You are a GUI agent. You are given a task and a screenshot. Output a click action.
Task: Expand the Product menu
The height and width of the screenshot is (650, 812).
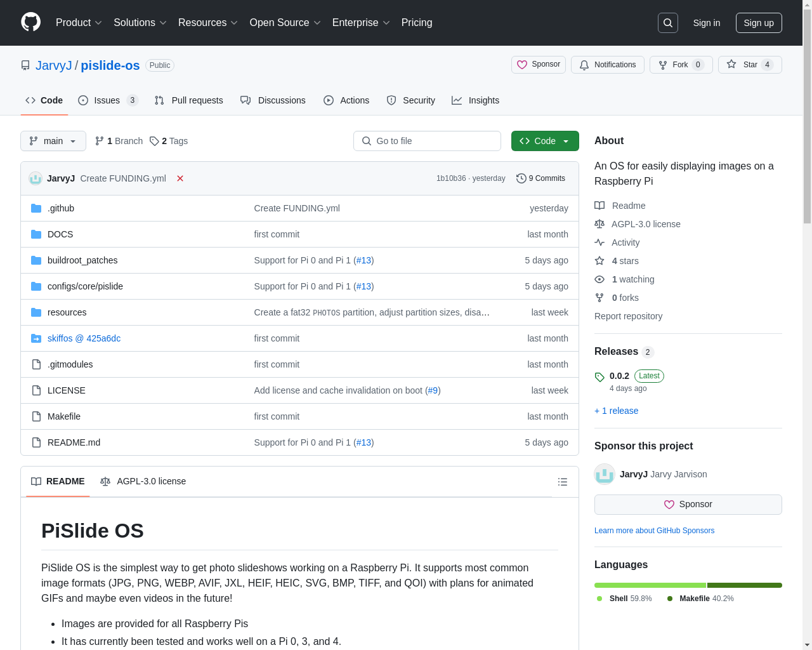79,23
